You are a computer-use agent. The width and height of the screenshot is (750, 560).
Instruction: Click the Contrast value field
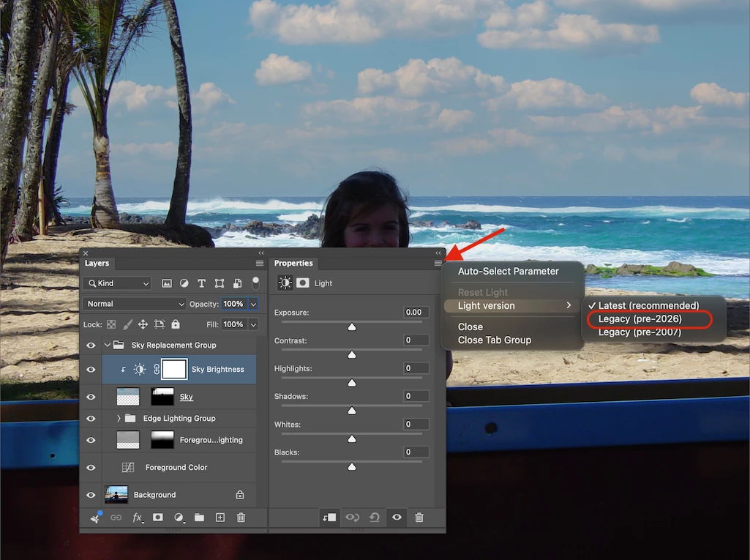click(x=416, y=340)
